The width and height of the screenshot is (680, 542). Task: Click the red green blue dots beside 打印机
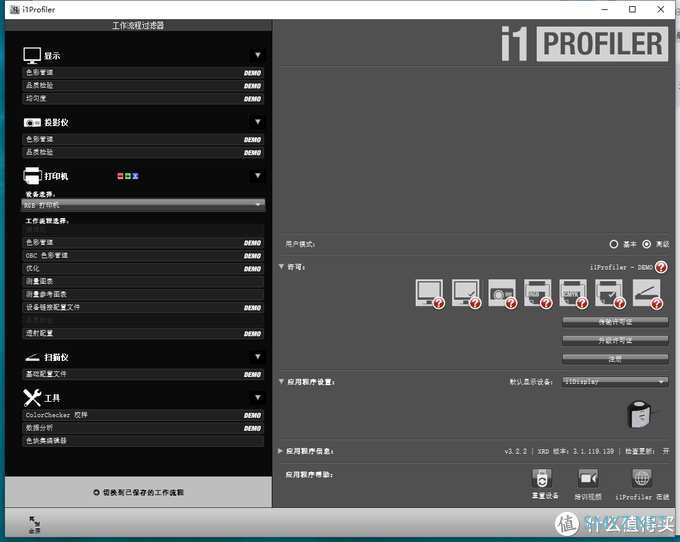tap(128, 176)
